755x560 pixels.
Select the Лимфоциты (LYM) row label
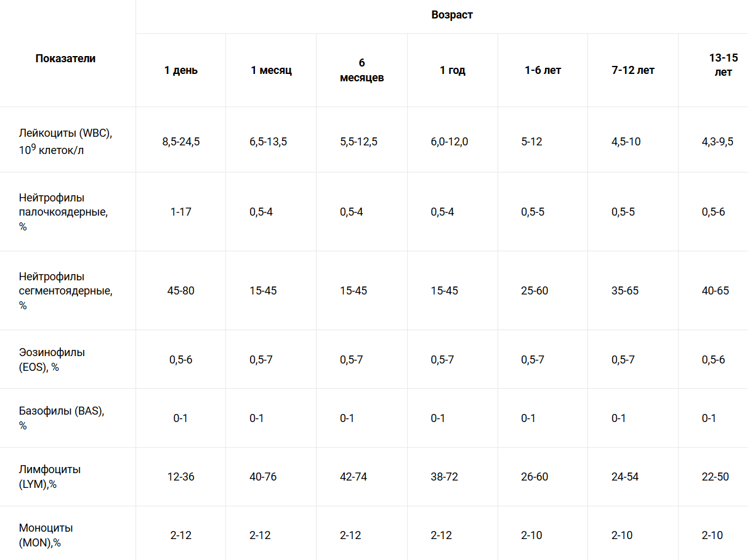[50, 477]
